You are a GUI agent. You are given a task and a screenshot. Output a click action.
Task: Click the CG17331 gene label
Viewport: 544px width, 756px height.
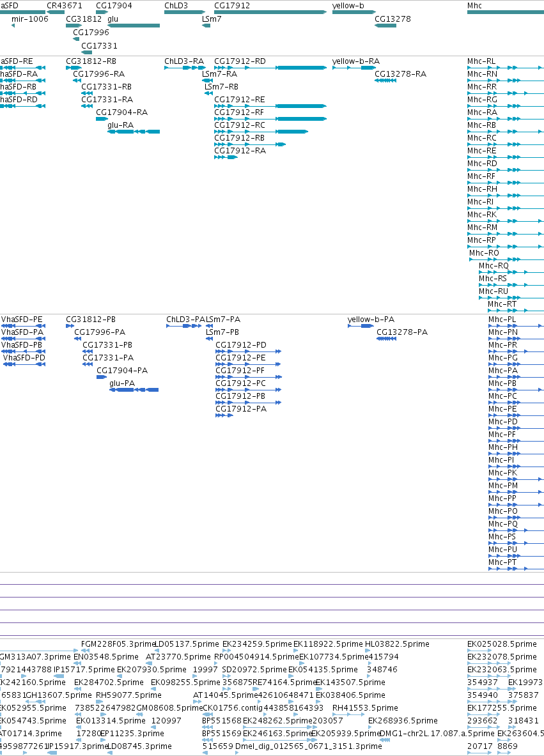(99, 46)
